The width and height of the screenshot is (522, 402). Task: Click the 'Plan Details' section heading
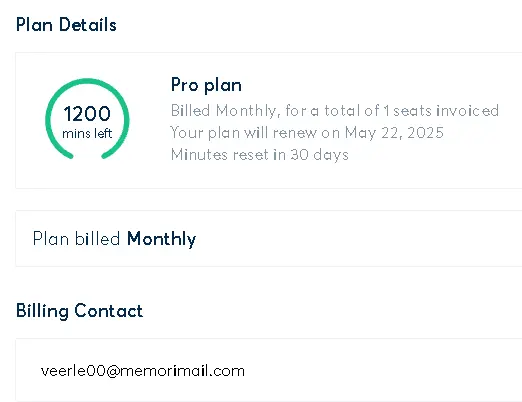[66, 25]
